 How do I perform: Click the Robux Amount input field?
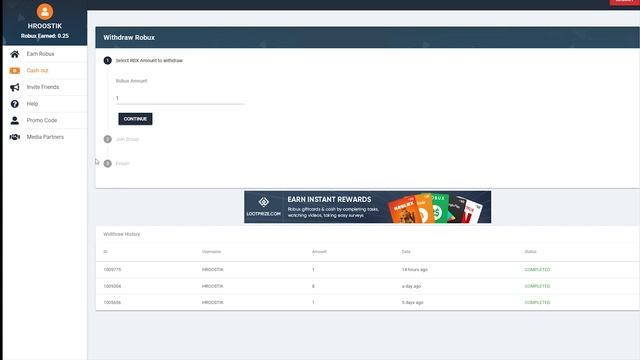click(x=180, y=98)
